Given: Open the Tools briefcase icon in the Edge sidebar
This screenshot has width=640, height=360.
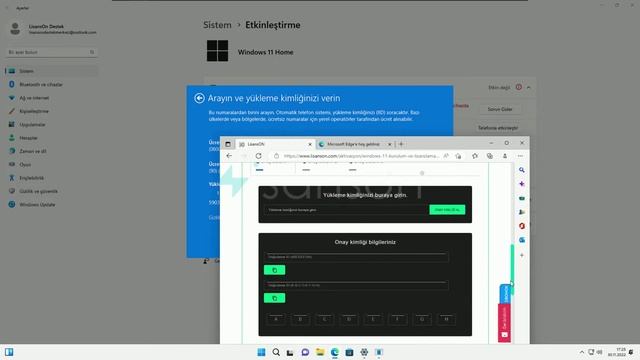Looking at the screenshot, I should (x=522, y=198).
